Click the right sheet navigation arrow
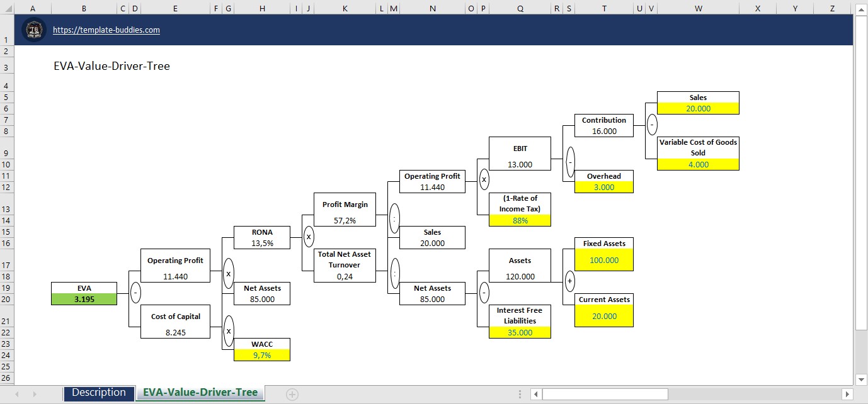 (x=35, y=393)
